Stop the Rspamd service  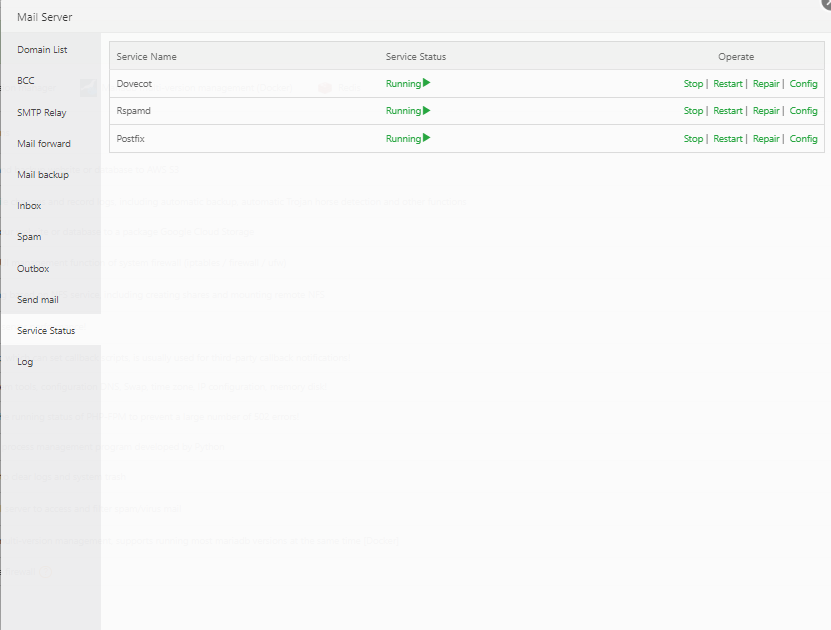tap(693, 111)
